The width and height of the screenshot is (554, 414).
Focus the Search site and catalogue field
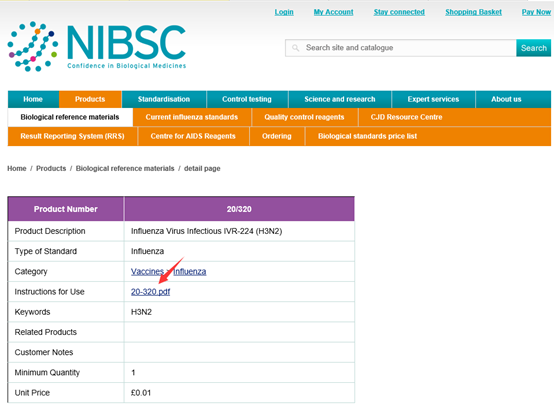point(401,48)
